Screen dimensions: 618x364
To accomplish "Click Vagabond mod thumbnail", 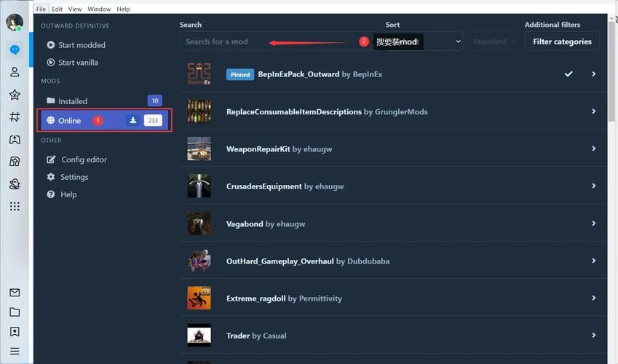I will pos(199,223).
